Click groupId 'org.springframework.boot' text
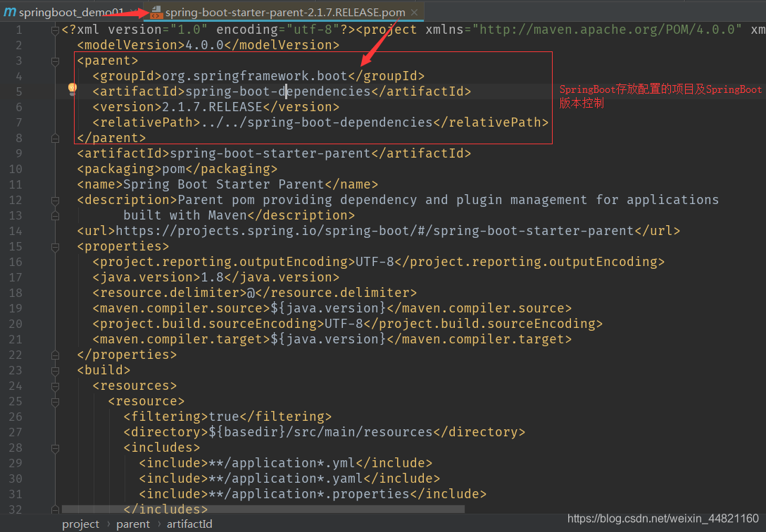The height and width of the screenshot is (532, 766). [x=255, y=76]
